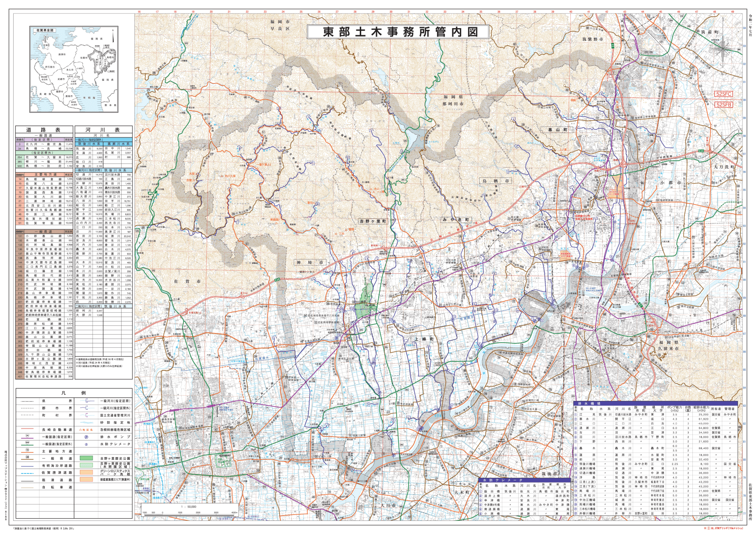The image size is (756, 534).
Task: Select the 飯田橋 row in telemeter table
Action: [524, 491]
